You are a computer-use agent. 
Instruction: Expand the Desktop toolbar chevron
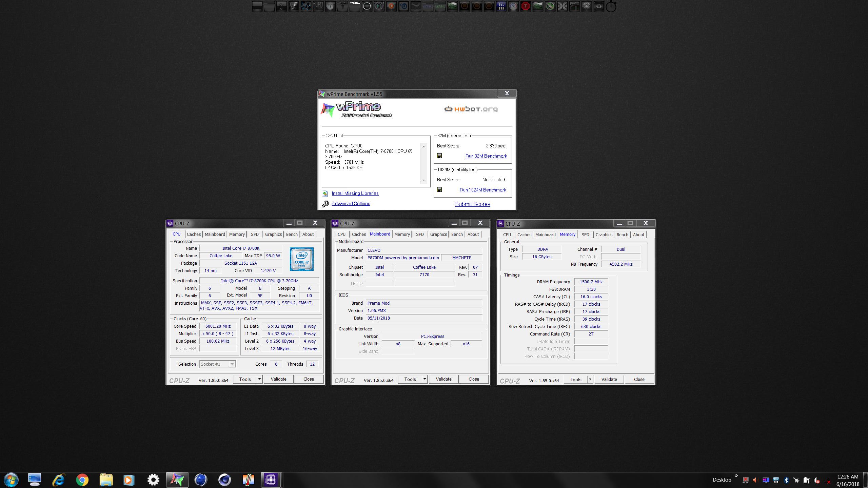[736, 475]
